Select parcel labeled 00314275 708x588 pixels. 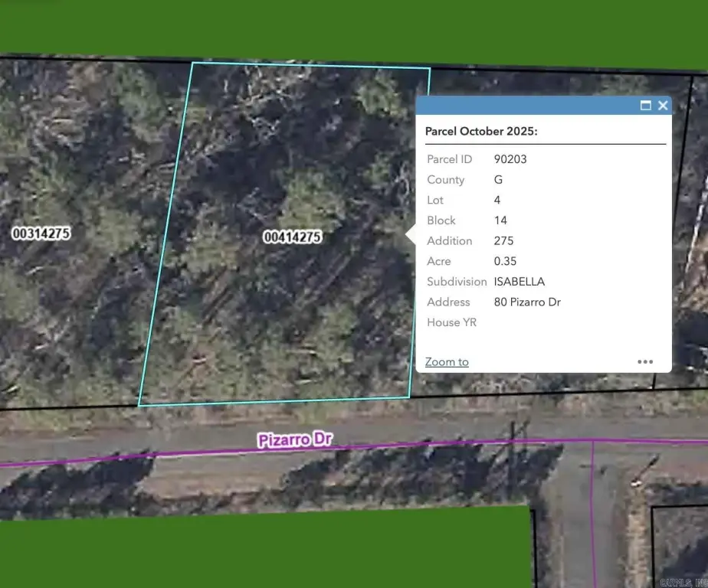pyautogui.click(x=41, y=233)
